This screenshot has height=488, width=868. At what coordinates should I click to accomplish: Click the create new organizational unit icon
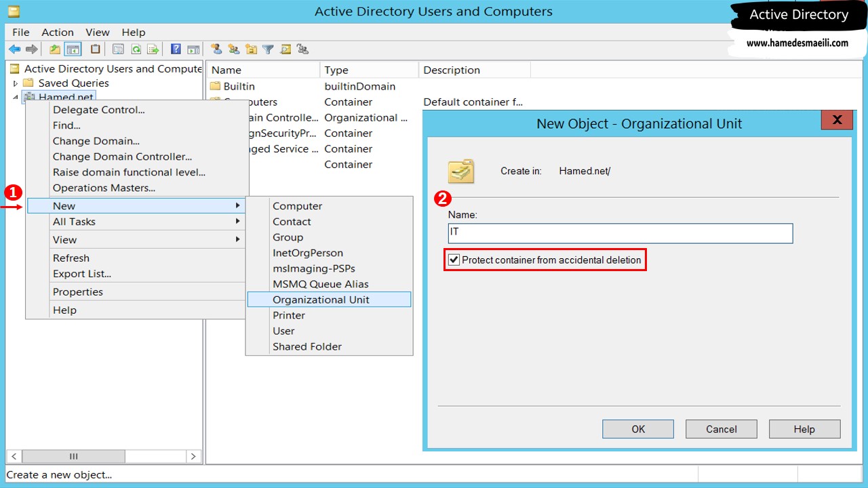pyautogui.click(x=251, y=49)
